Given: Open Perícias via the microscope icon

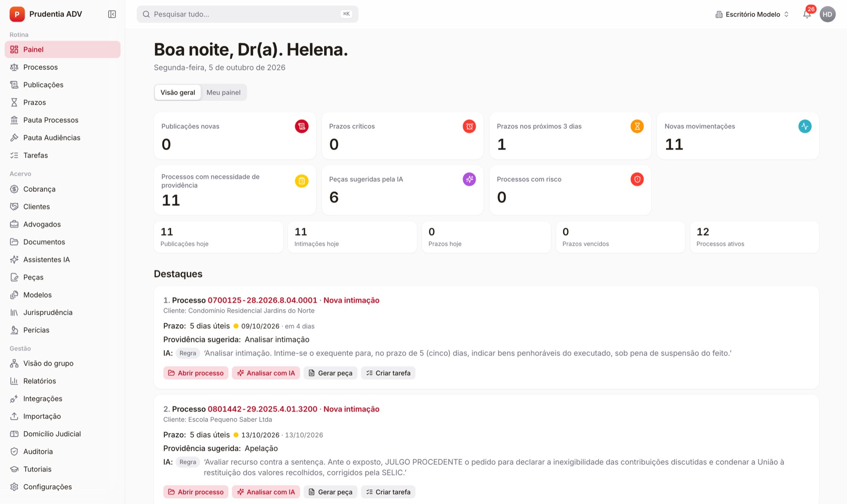Looking at the screenshot, I should (x=14, y=330).
